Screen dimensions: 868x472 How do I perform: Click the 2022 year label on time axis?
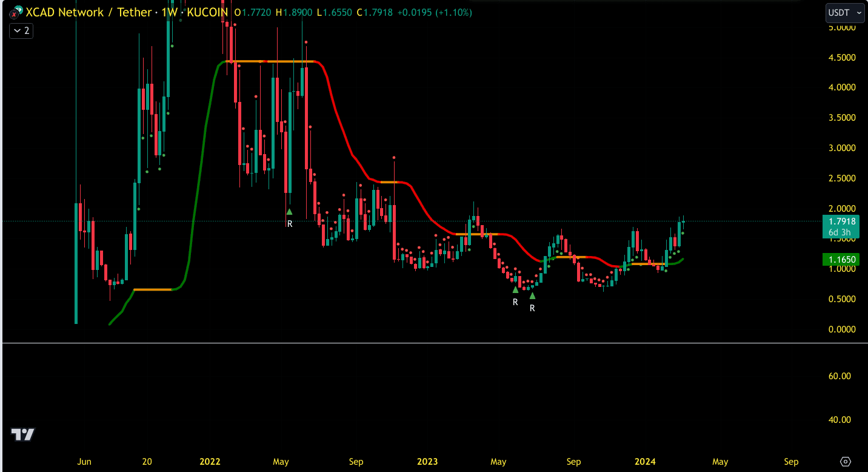pyautogui.click(x=210, y=462)
